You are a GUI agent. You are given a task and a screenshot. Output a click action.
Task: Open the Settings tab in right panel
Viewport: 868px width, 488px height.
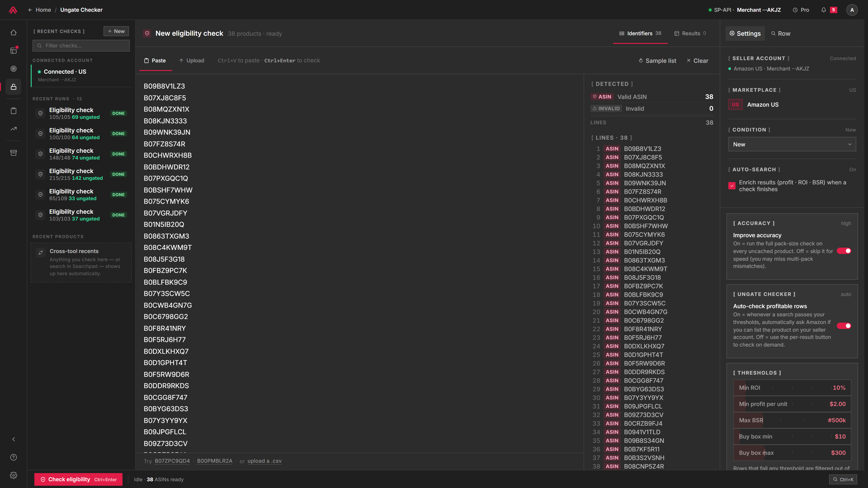745,33
